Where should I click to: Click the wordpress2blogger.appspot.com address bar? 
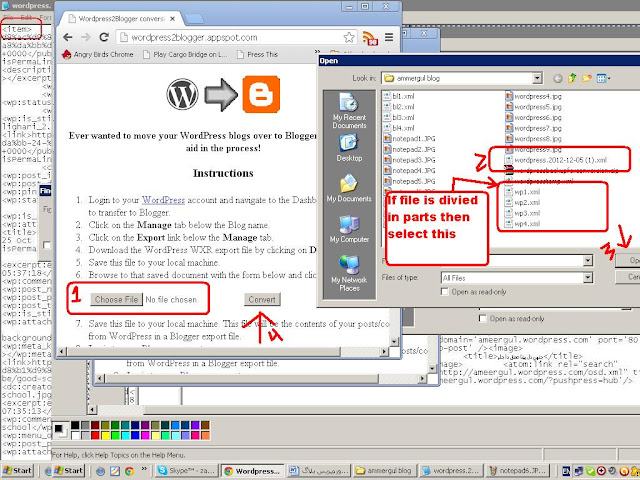tap(236, 38)
